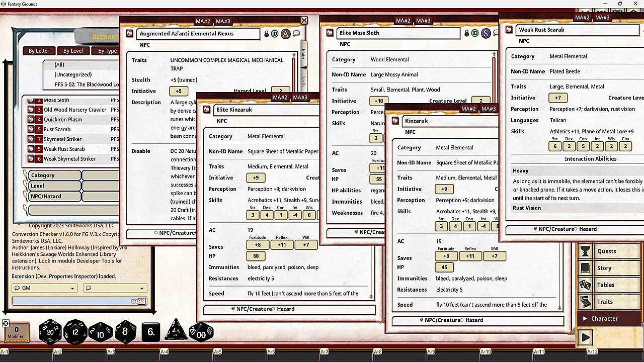The width and height of the screenshot is (644, 362).
Task: Click the S token on Elite Moss Sloth
Action: coord(486,33)
